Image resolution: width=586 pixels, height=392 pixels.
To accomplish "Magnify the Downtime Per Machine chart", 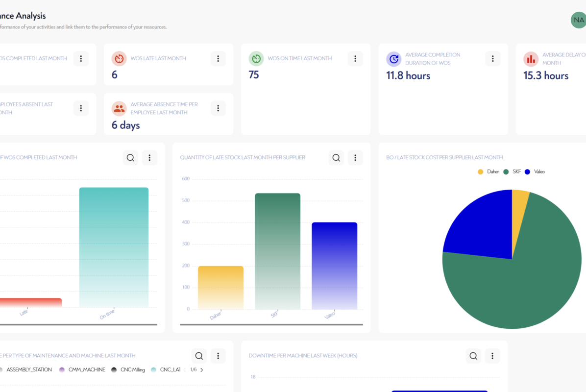I will click(x=473, y=356).
